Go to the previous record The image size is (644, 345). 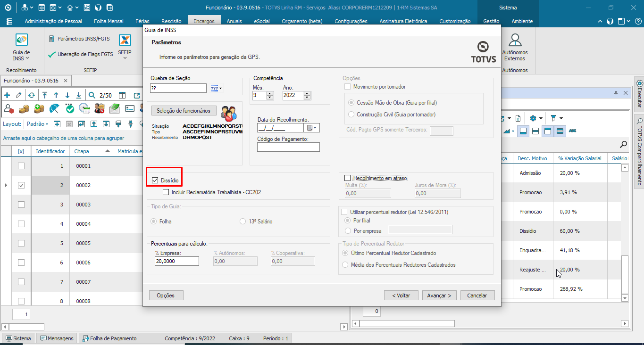pos(56,95)
